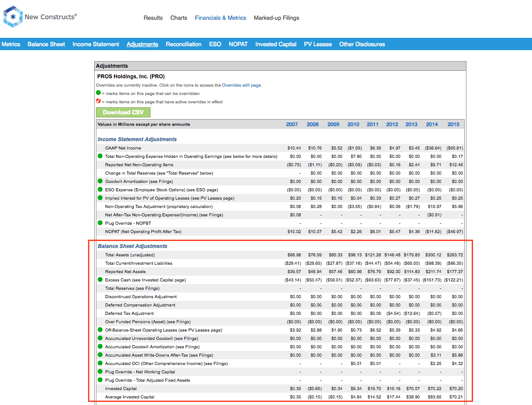Switch to the Balance Sheet tab
This screenshot has width=532, height=405.
46,44
